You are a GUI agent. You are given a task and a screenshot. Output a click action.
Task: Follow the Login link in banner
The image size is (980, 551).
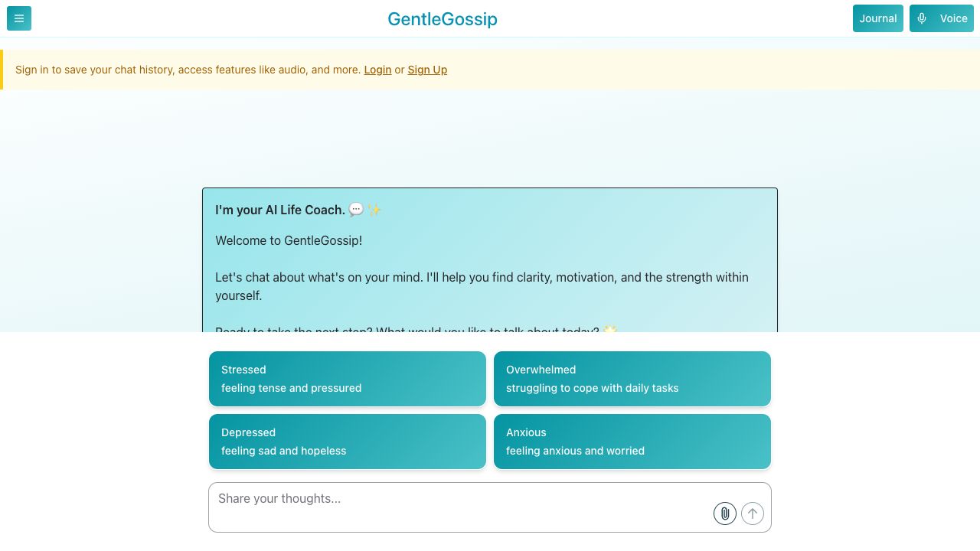click(377, 70)
